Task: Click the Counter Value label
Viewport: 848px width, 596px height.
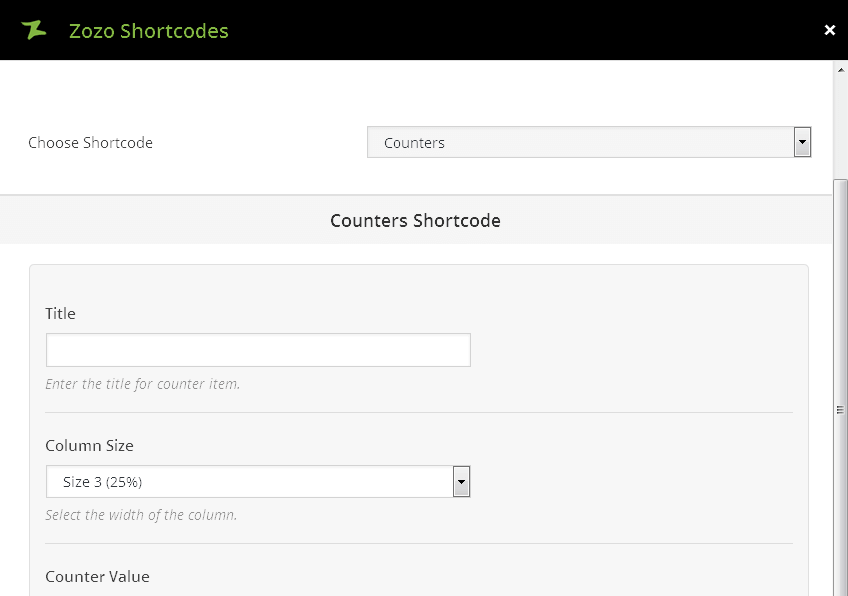Action: (x=97, y=577)
